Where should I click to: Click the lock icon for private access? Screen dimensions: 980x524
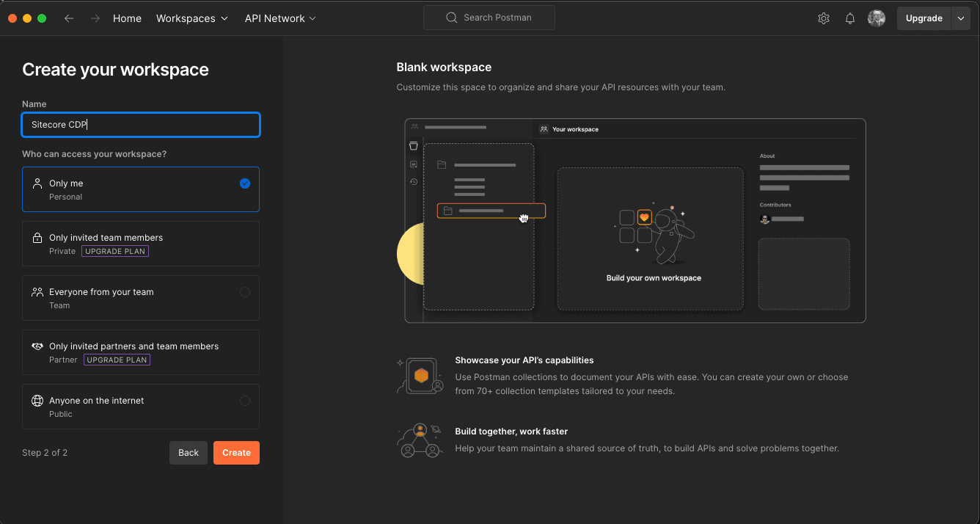point(37,238)
